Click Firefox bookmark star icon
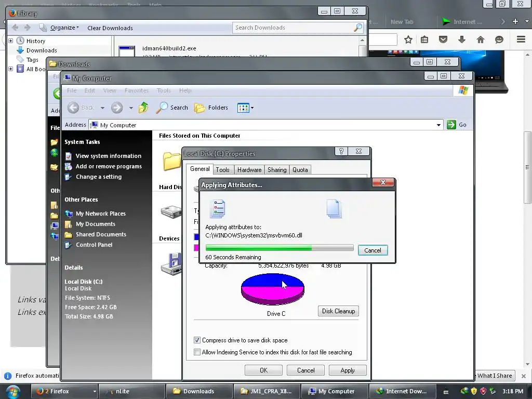This screenshot has width=532, height=399. (408, 39)
